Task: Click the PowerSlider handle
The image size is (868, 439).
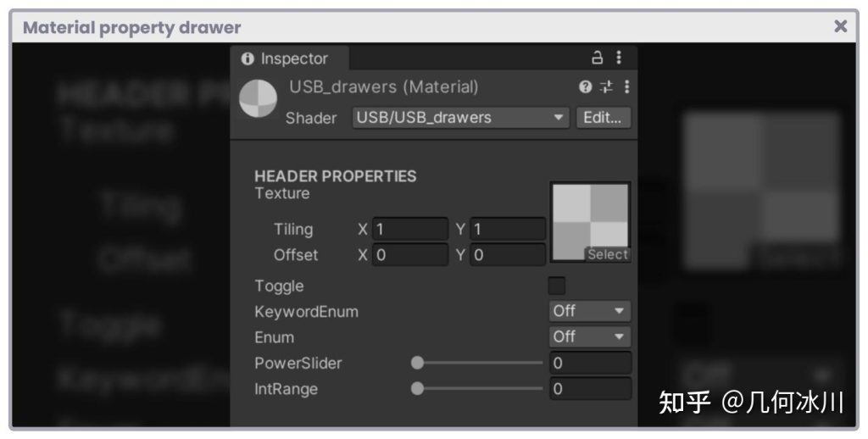Action: pos(417,363)
